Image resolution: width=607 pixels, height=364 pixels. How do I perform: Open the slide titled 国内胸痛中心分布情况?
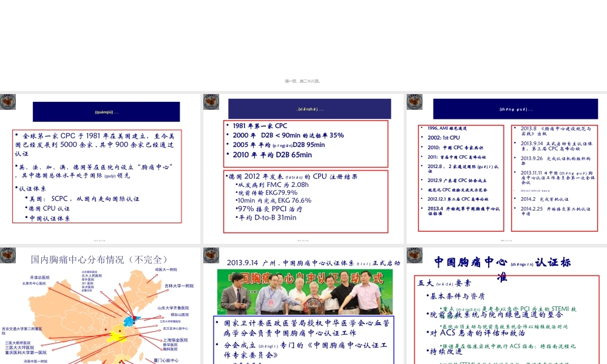click(x=100, y=258)
